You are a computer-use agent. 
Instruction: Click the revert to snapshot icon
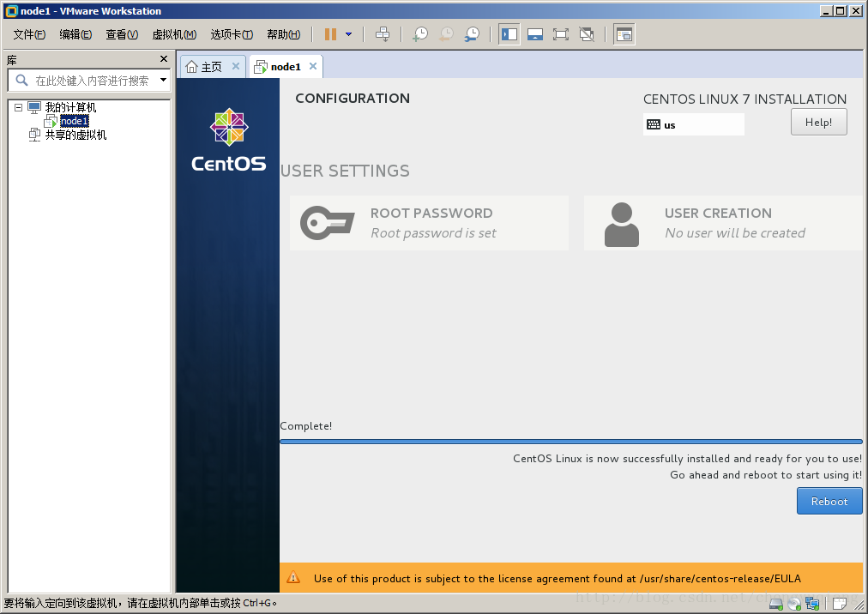tap(446, 34)
